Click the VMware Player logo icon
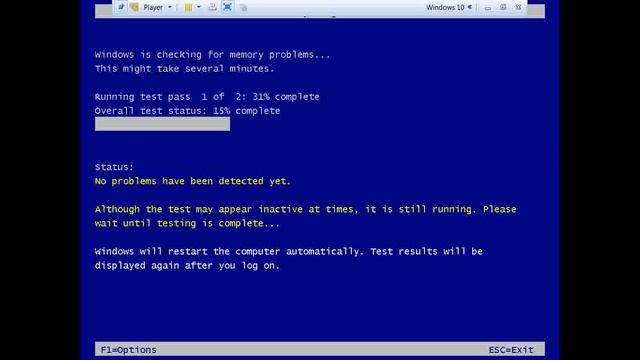Image resolution: width=640 pixels, height=360 pixels. click(x=134, y=7)
